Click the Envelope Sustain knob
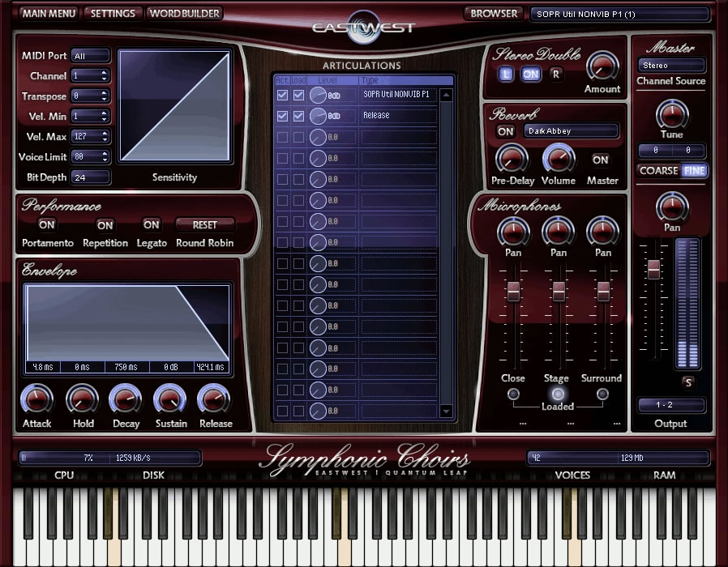Screen dimensions: 728x567 (170, 399)
